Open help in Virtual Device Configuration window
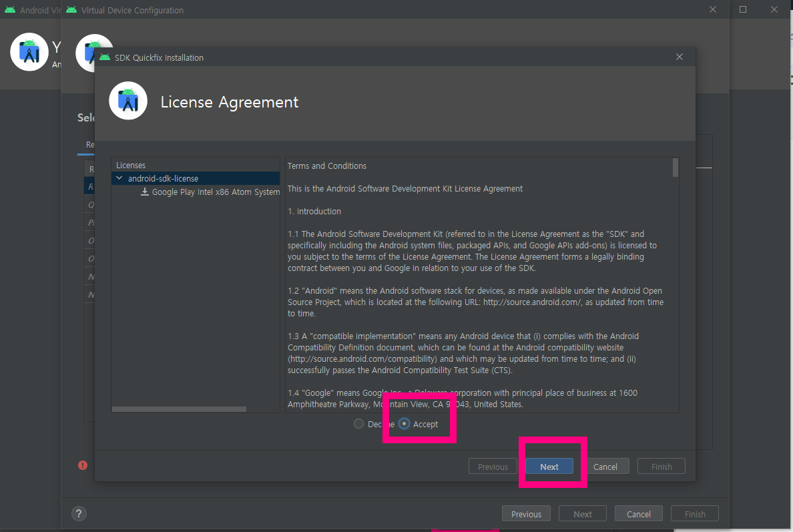 coord(79,514)
